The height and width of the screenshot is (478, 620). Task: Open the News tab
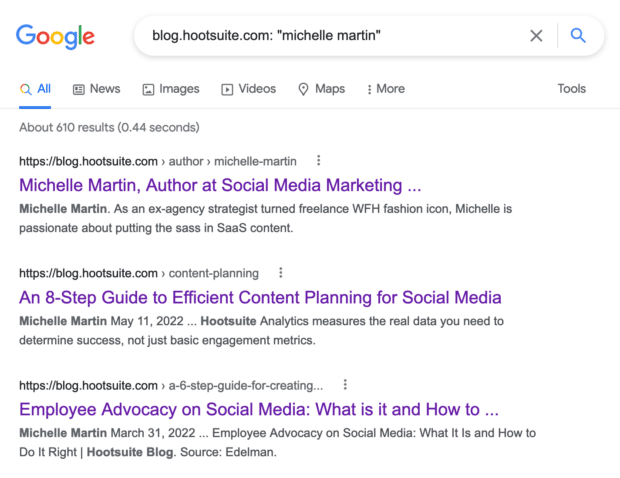(96, 89)
